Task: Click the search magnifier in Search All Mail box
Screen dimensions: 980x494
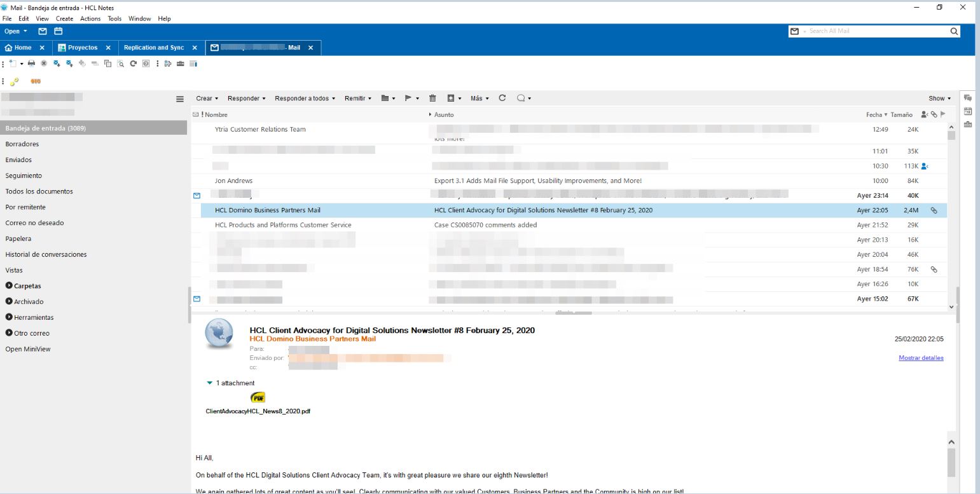Action: pos(954,31)
